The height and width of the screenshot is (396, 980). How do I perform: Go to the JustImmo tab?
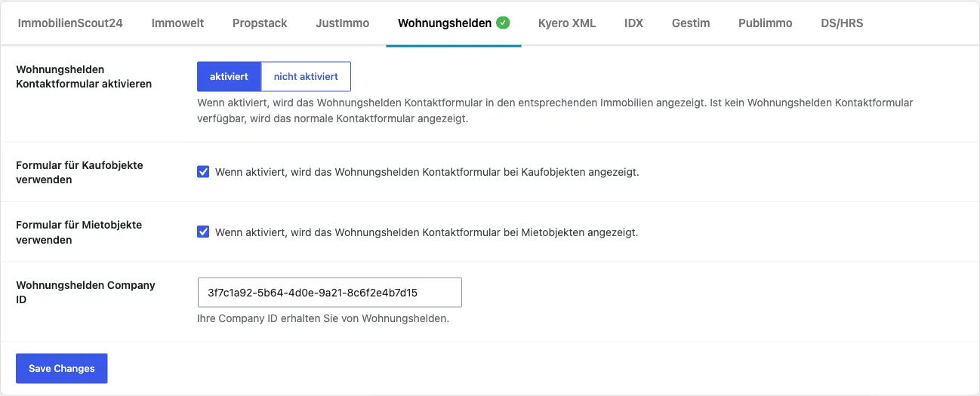pyautogui.click(x=343, y=23)
